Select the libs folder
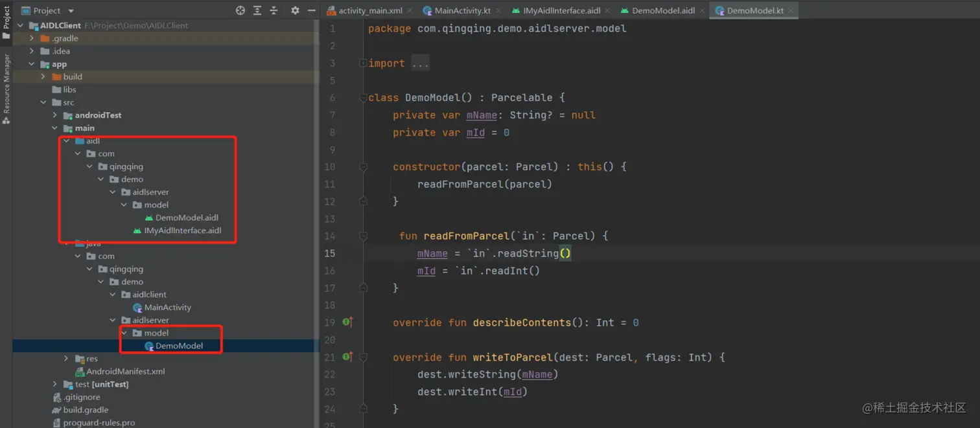Viewport: 980px width, 428px height. (69, 89)
